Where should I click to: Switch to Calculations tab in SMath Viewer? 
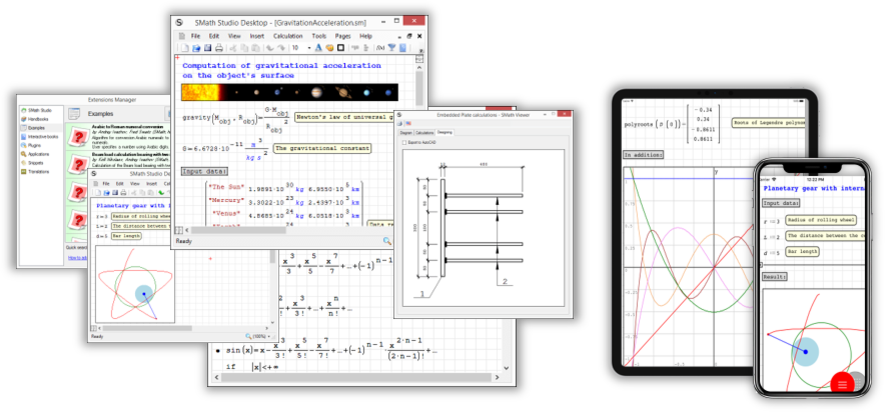(x=424, y=132)
